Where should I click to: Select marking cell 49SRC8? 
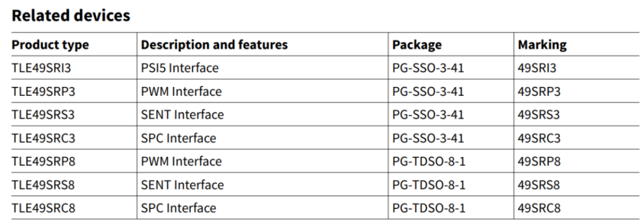tap(539, 208)
